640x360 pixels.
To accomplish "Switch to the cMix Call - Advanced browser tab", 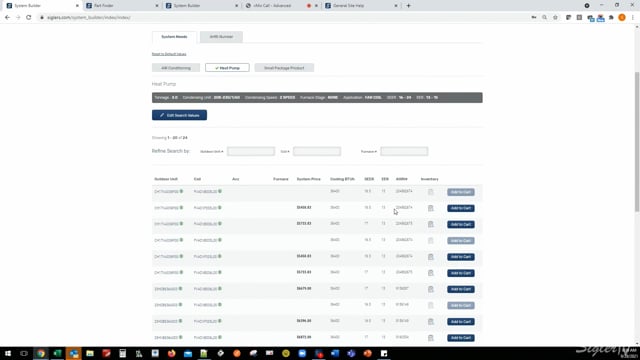I will coord(272,6).
